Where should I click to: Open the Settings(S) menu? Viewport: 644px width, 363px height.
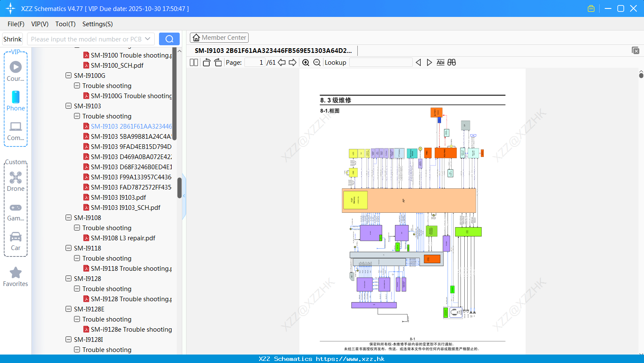point(98,24)
